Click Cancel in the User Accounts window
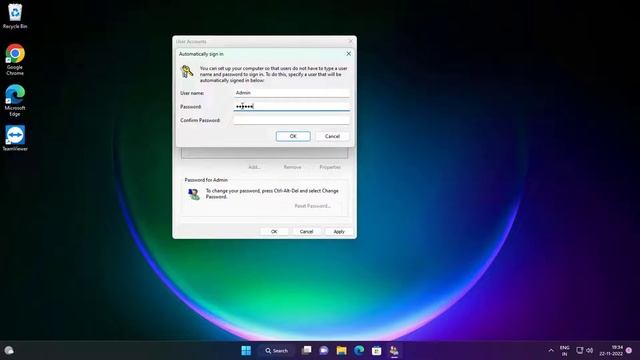 (306, 231)
